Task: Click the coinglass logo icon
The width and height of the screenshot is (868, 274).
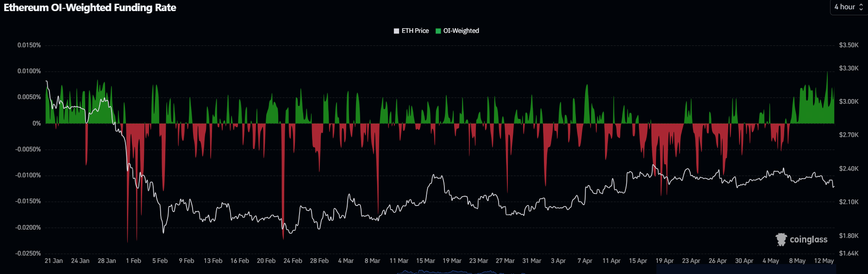Action: tap(781, 239)
